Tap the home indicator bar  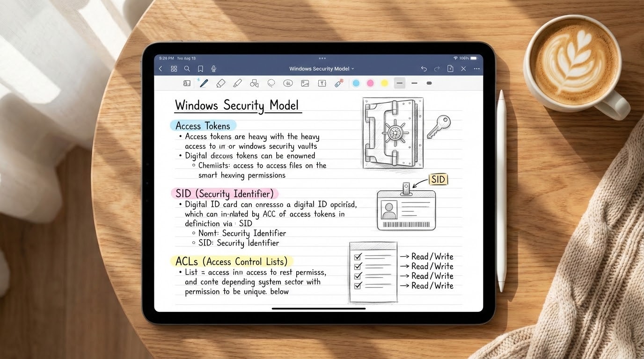point(319,309)
